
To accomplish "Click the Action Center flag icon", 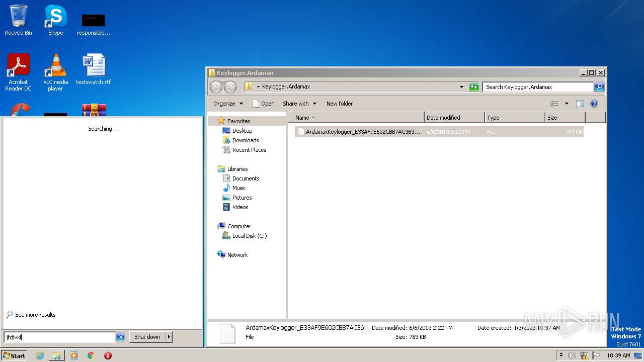I will tap(596, 355).
